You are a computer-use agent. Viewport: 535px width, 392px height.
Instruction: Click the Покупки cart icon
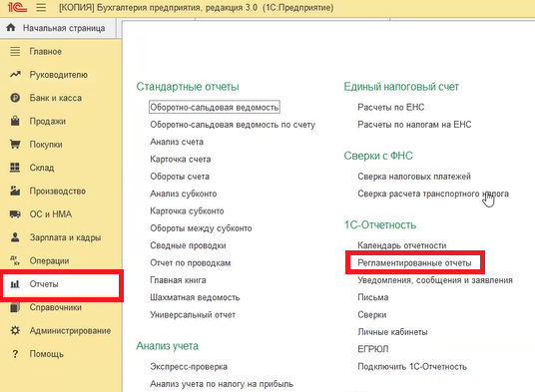coord(15,145)
